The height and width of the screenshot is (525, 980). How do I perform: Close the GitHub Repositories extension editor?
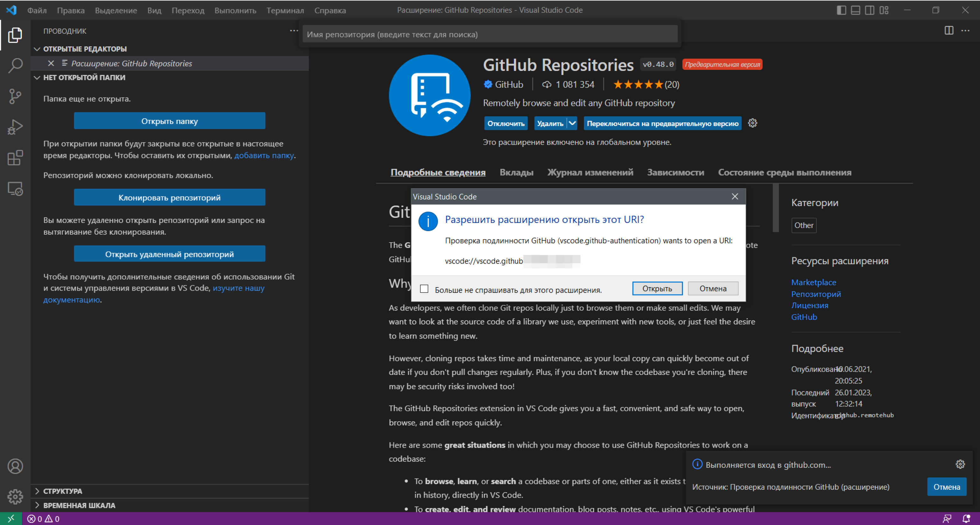pos(51,63)
